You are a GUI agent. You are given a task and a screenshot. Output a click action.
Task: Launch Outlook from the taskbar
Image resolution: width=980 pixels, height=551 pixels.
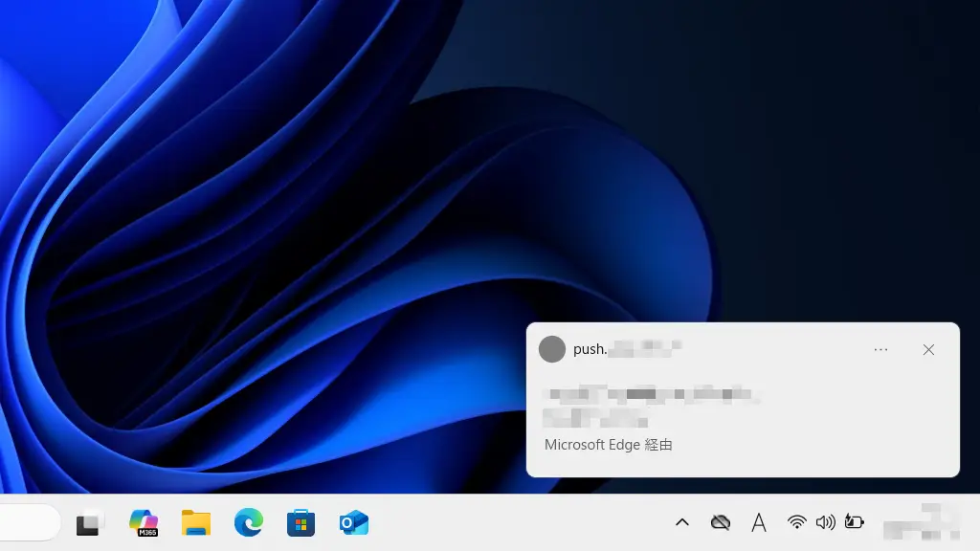tap(353, 522)
